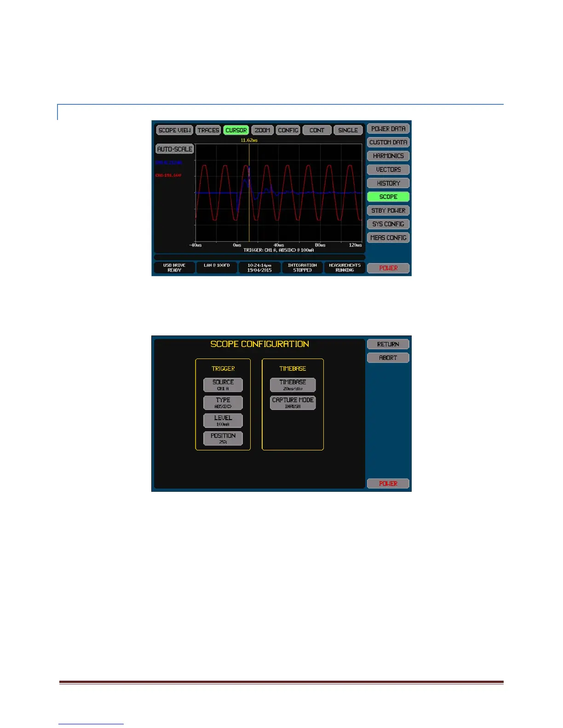Click the 11.62ms cursor time readout
Viewport: 563px width, 728px height.
pyautogui.click(x=249, y=140)
